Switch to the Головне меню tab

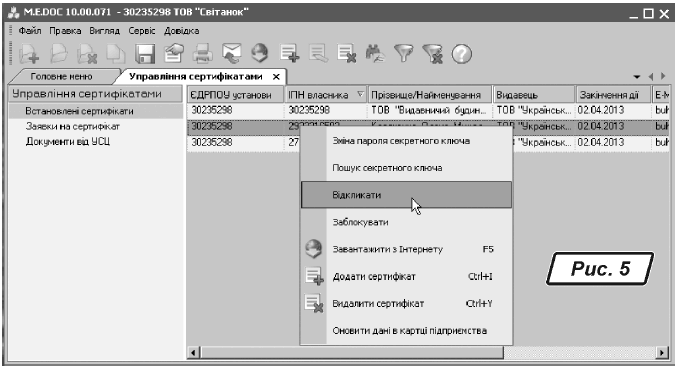pos(61,76)
